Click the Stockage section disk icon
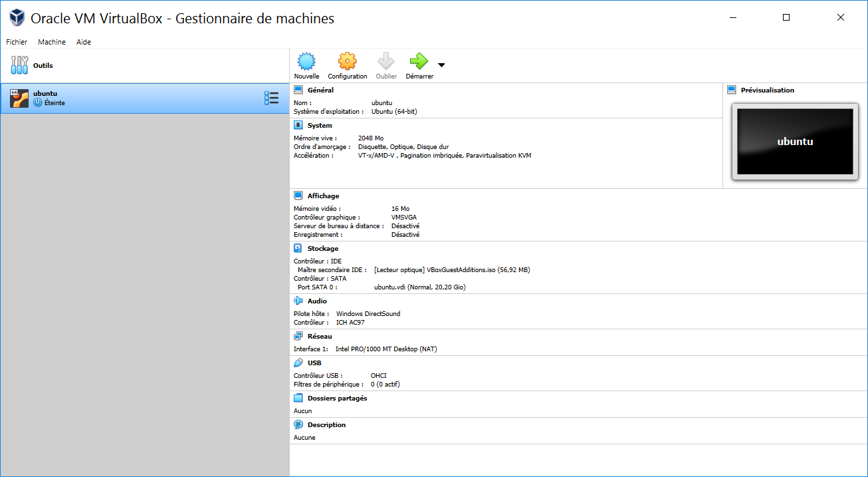This screenshot has height=477, width=868. click(298, 248)
